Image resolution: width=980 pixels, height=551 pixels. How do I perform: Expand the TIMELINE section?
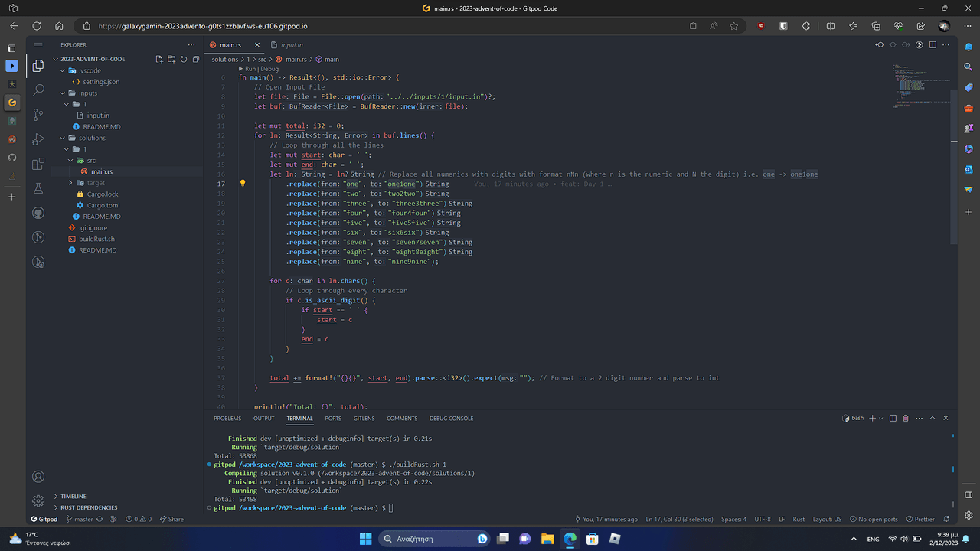coord(73,496)
